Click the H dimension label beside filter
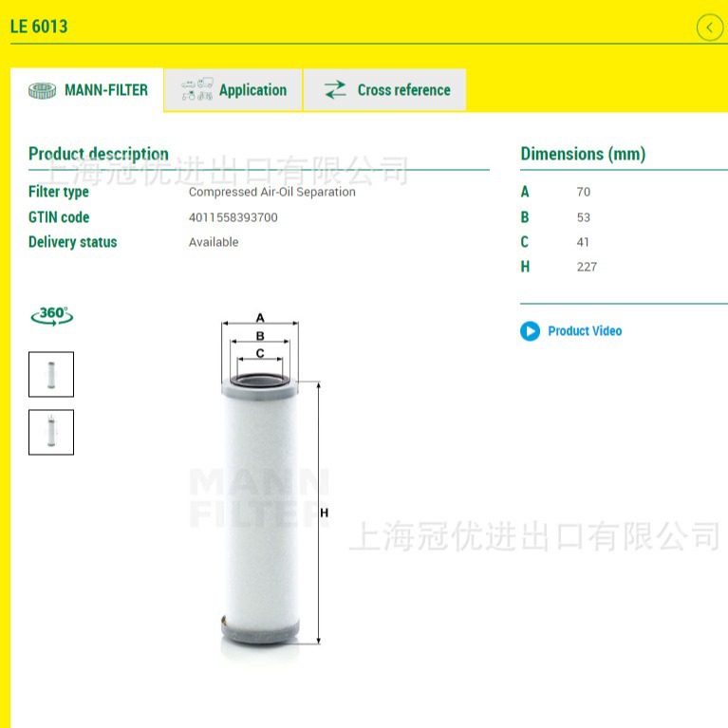This screenshot has height=728, width=728. (x=324, y=513)
